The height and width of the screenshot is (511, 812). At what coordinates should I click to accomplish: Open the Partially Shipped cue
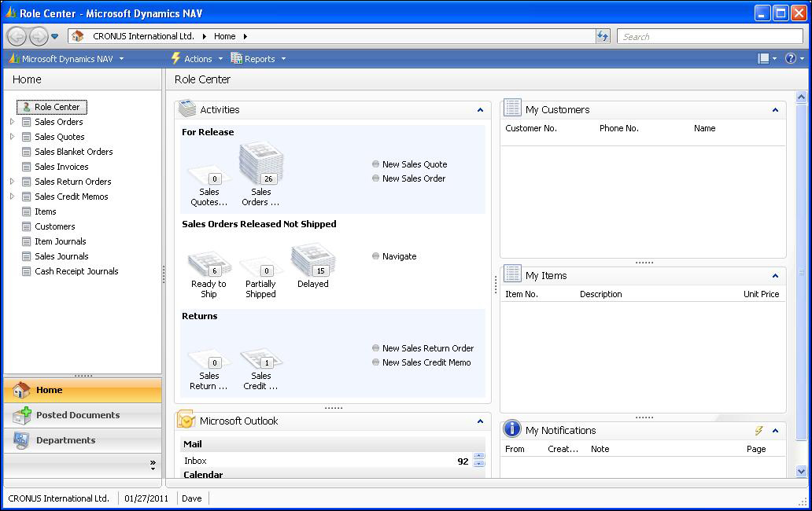click(261, 278)
